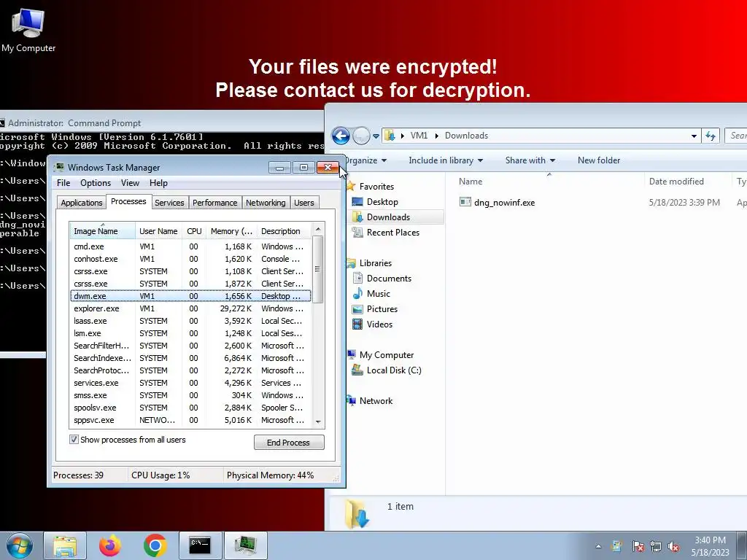Go forward in the Explorer window
The width and height of the screenshot is (747, 560).
coord(361,136)
